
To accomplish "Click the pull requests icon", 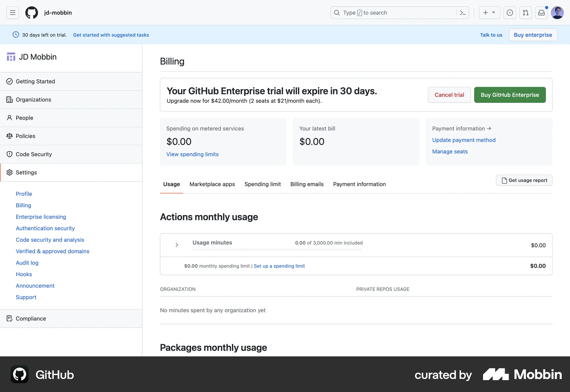I will pyautogui.click(x=525, y=12).
